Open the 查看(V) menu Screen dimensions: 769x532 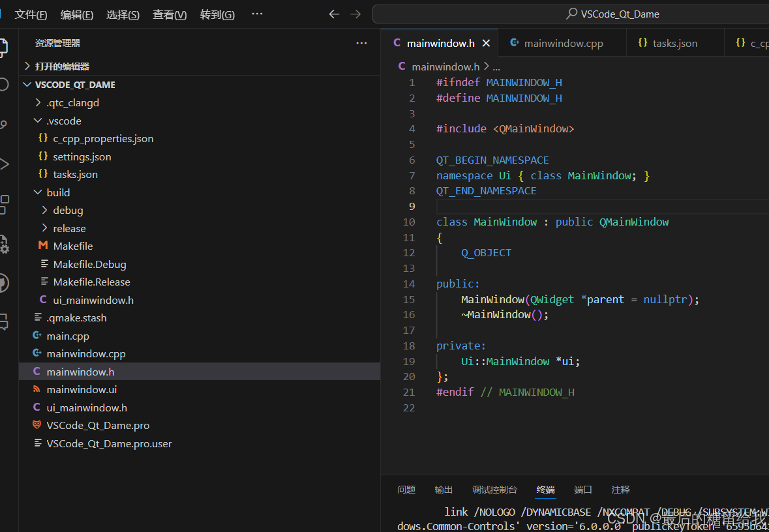[x=170, y=15]
